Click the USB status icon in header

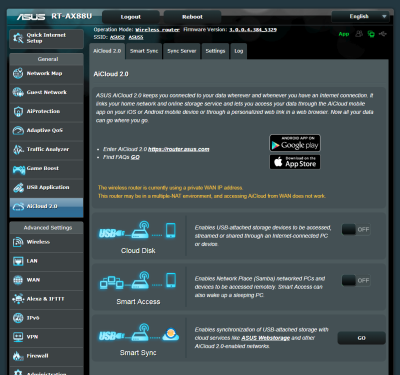click(383, 34)
